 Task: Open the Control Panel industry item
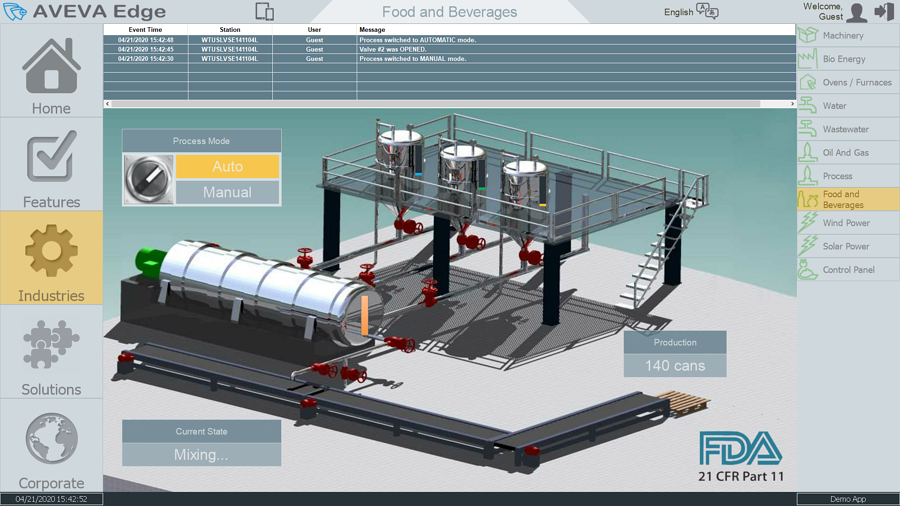pyautogui.click(x=847, y=270)
